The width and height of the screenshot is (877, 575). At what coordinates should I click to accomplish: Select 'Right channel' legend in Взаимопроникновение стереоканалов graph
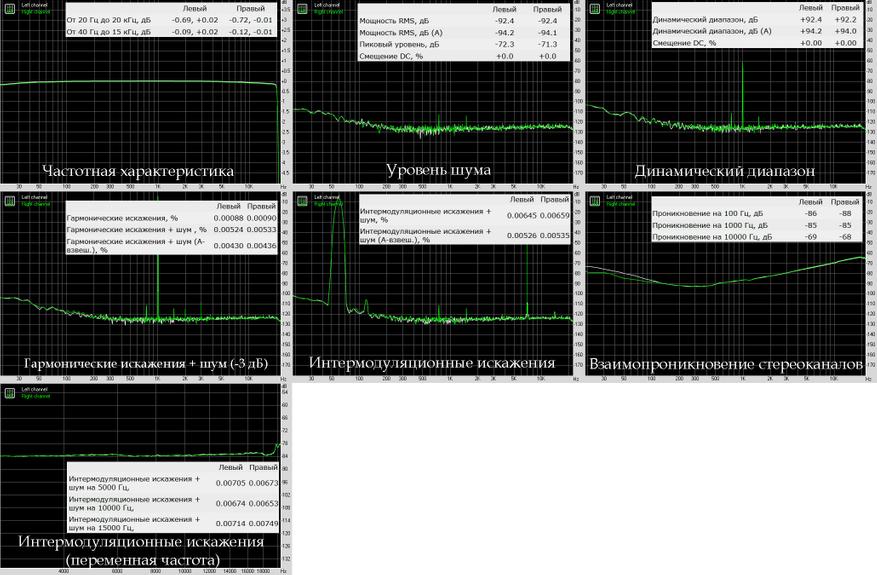pos(620,204)
